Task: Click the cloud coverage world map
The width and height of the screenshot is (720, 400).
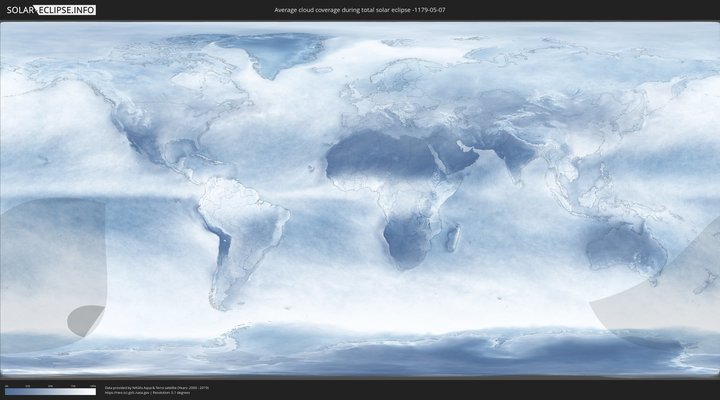Action: tap(360, 200)
